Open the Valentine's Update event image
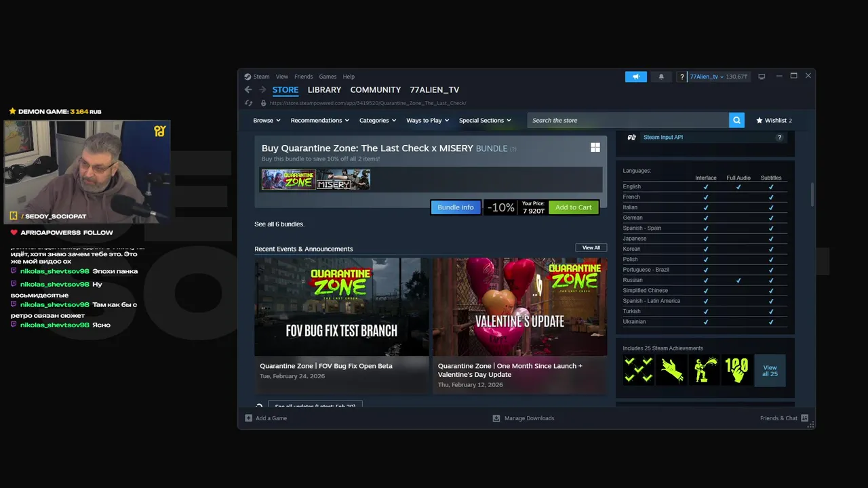The image size is (868, 488). tap(520, 307)
